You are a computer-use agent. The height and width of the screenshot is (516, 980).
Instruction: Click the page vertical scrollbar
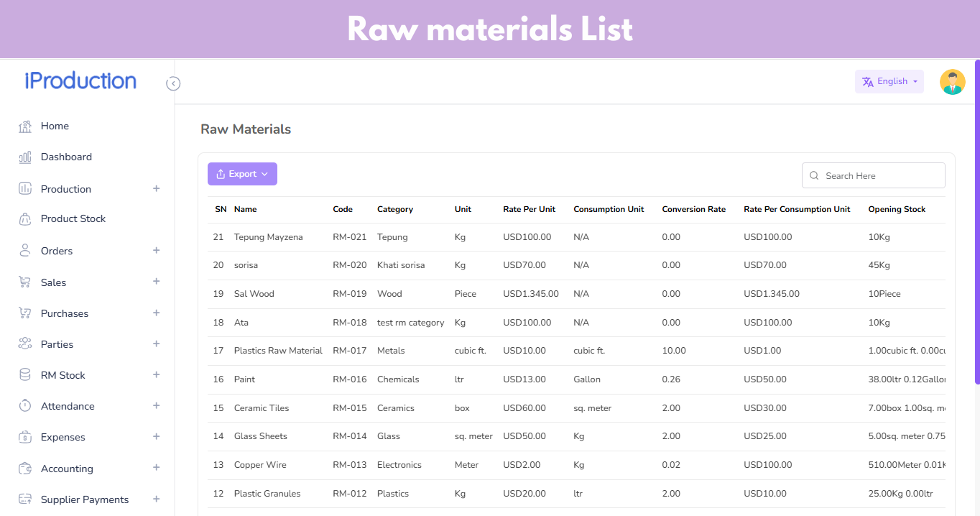point(976,216)
